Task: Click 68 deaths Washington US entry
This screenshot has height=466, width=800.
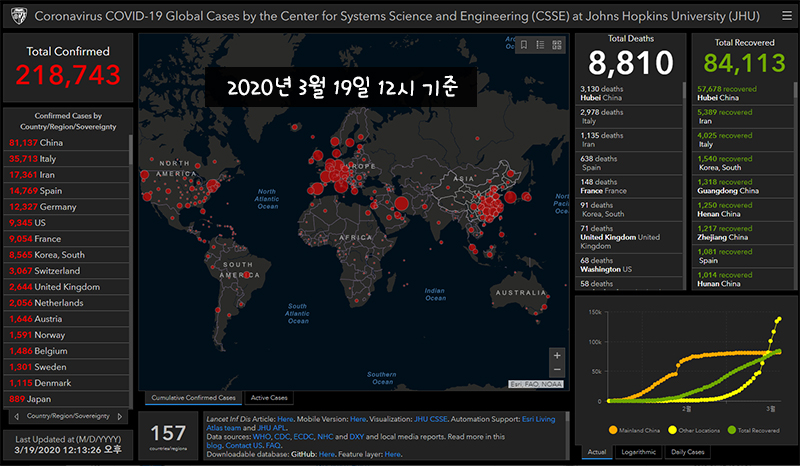Action: click(629, 265)
